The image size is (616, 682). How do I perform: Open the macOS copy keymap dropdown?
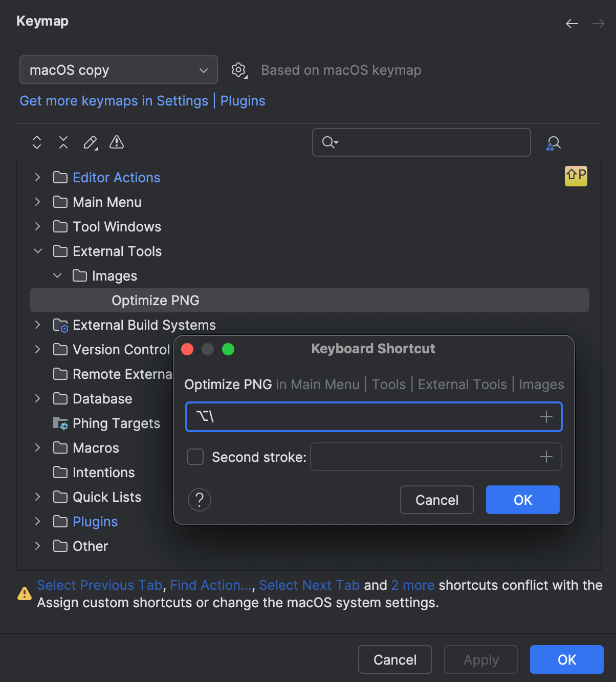tap(119, 70)
